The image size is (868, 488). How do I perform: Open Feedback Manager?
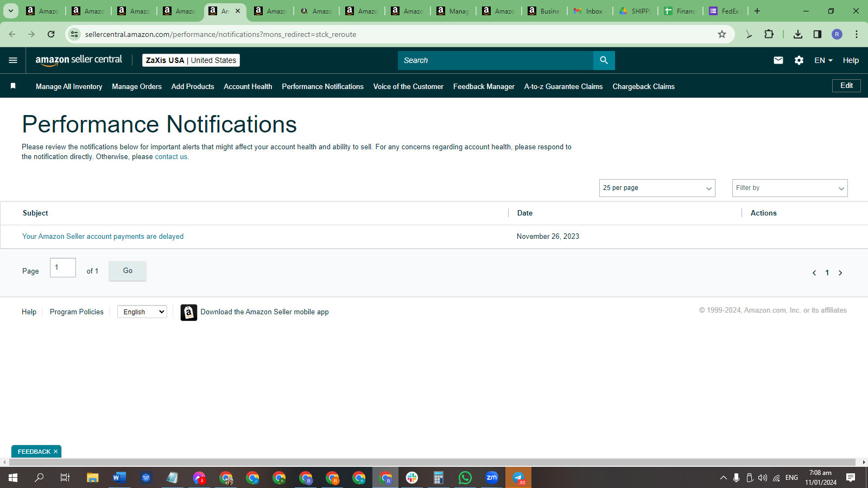coord(484,86)
